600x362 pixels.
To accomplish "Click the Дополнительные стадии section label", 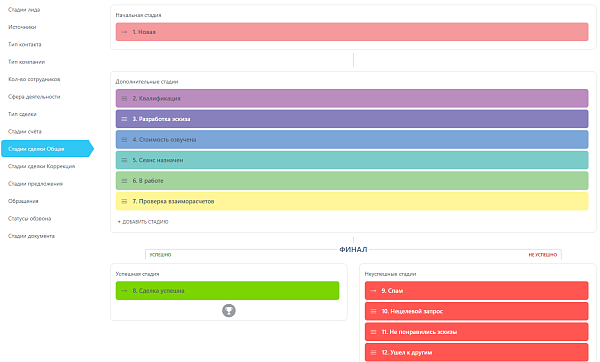I will (147, 82).
